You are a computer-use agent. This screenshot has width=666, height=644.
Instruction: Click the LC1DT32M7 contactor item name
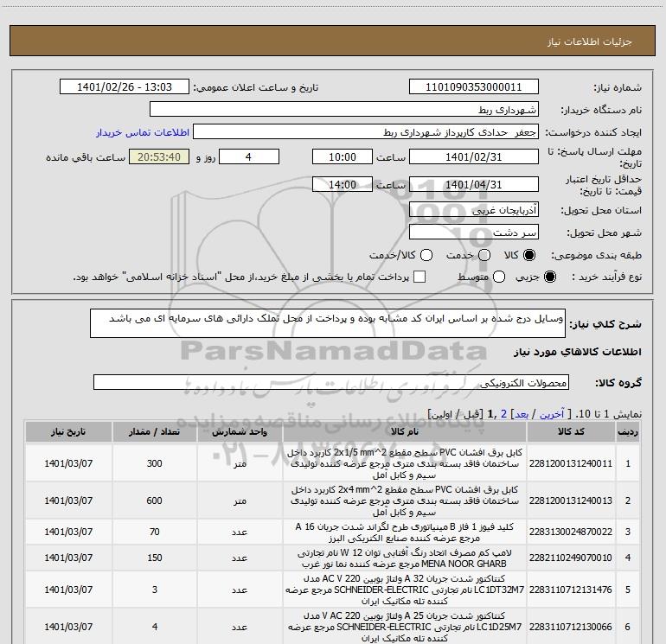tap(405, 590)
